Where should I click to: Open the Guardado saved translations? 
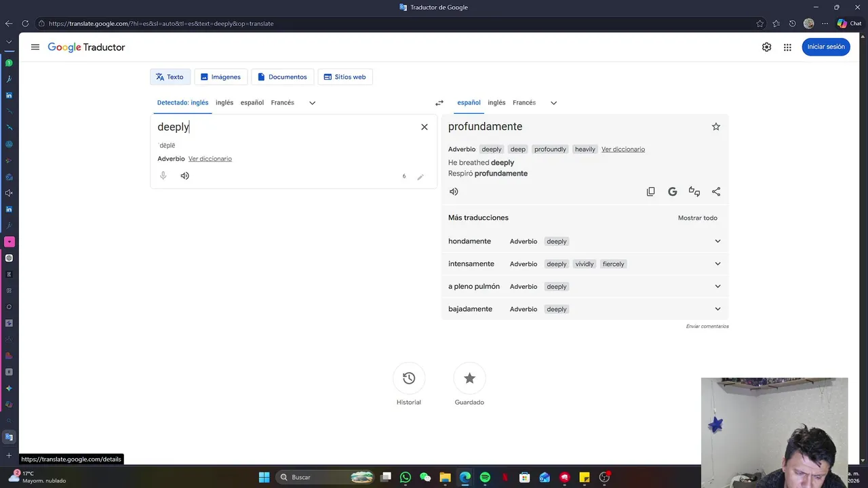pos(469,378)
